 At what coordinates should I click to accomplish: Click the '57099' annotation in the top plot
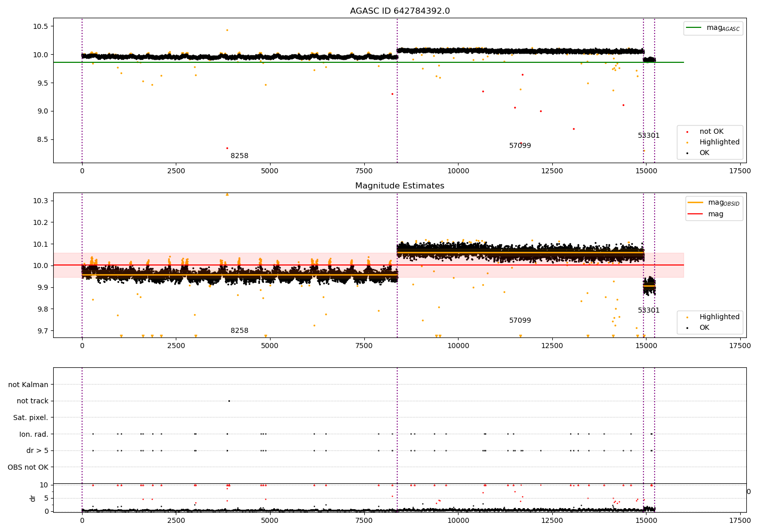[x=520, y=146]
